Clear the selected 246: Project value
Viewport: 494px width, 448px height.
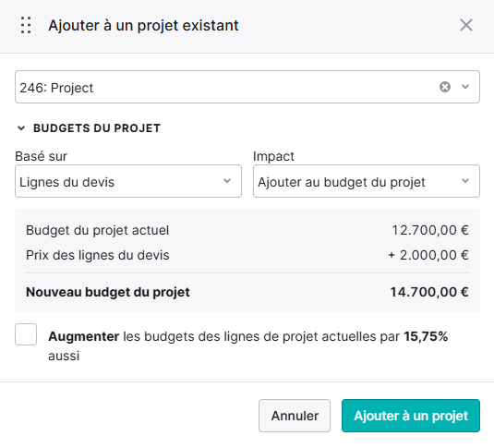coord(445,87)
